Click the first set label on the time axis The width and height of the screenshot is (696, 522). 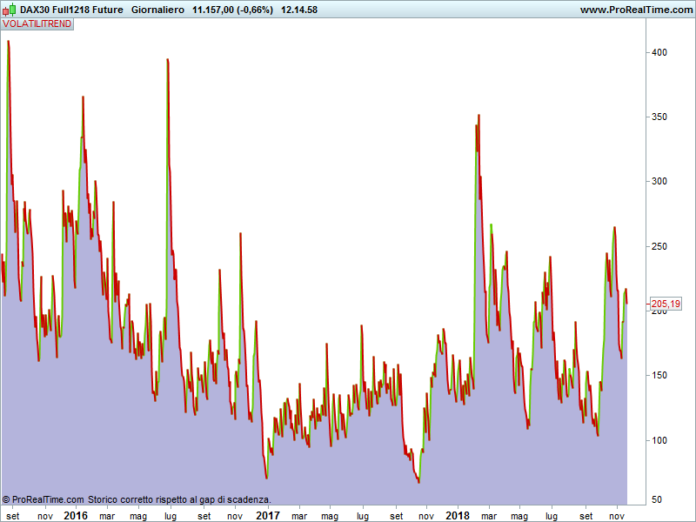click(x=13, y=516)
